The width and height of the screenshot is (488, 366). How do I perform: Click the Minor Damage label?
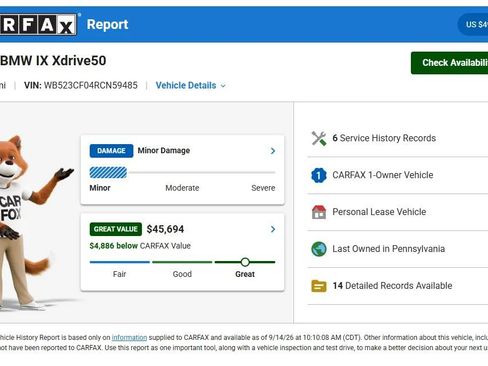tap(164, 151)
